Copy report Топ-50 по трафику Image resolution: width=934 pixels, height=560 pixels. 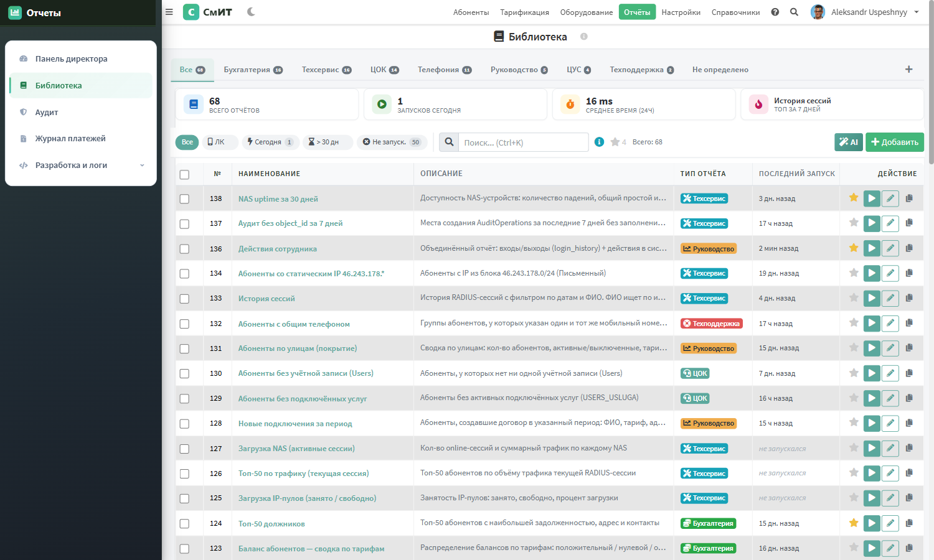[909, 473]
